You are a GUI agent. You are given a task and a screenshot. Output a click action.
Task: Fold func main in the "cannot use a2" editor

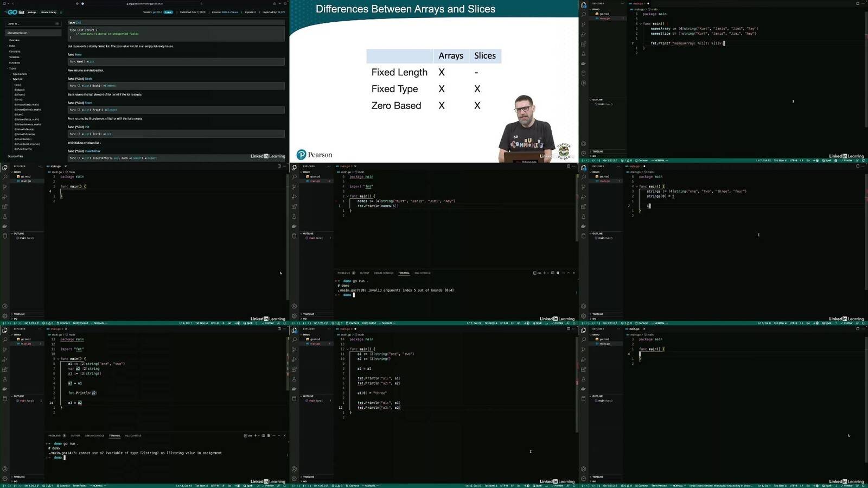click(x=58, y=359)
